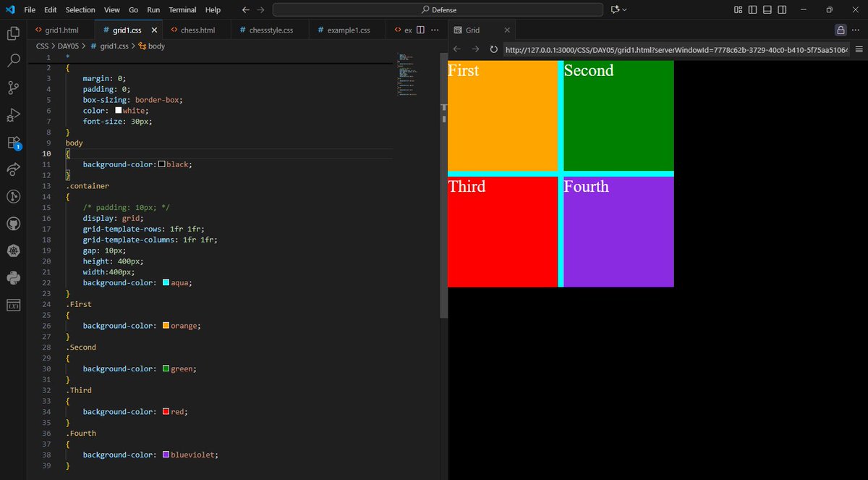
Task: Go forward in the browser preview
Action: pyautogui.click(x=475, y=49)
